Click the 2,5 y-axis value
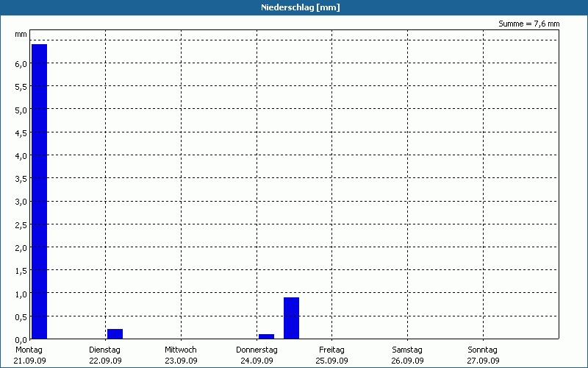This screenshot has width=588, height=368. coord(21,225)
